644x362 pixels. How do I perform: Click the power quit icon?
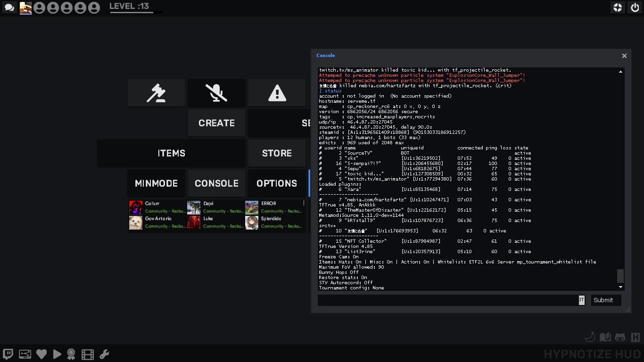coord(634,8)
